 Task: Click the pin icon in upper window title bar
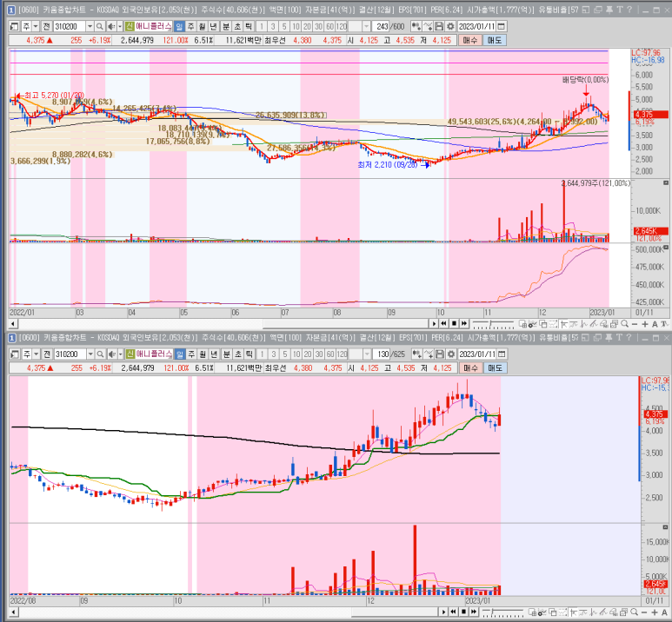(x=609, y=10)
